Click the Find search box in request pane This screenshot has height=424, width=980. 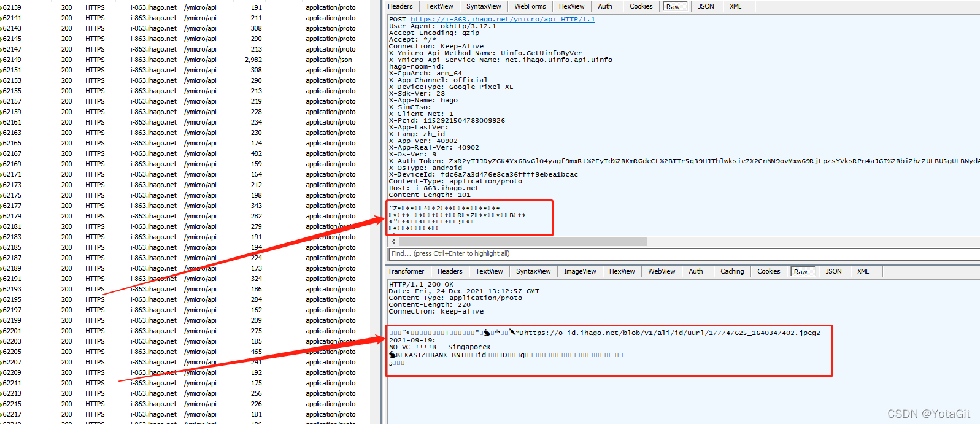[684, 253]
